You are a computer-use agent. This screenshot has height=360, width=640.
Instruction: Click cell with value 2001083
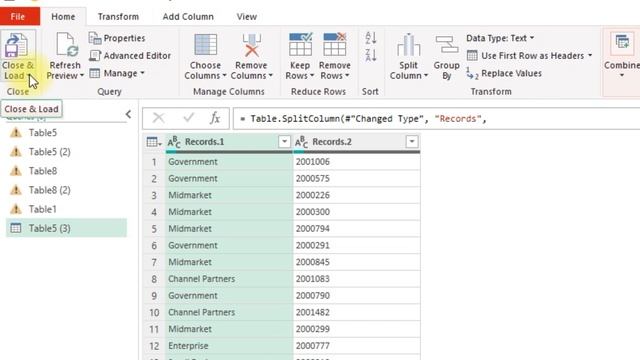tap(356, 279)
